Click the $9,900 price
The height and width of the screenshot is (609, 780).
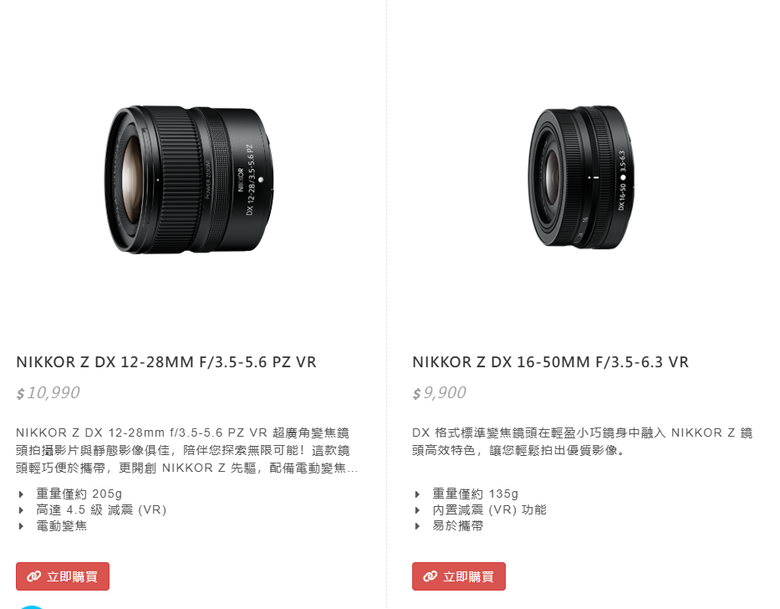tap(439, 393)
